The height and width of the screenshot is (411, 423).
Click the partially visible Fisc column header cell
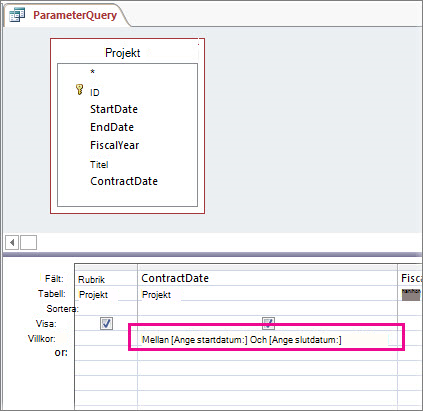click(x=411, y=278)
